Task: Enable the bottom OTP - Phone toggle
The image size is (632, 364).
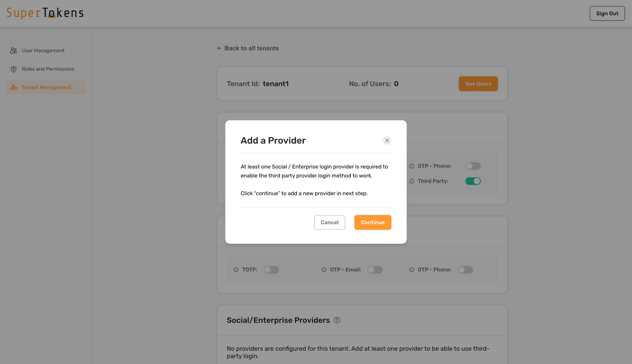Action: (465, 270)
